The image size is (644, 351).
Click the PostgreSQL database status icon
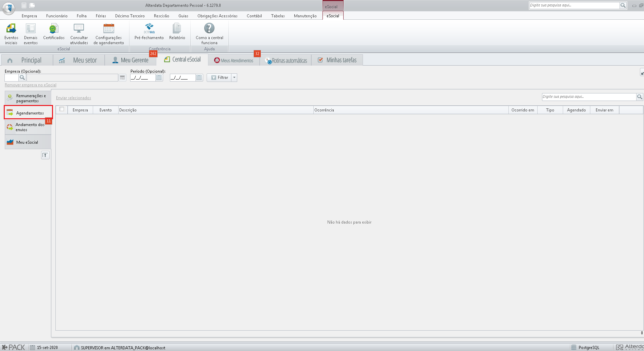574,347
